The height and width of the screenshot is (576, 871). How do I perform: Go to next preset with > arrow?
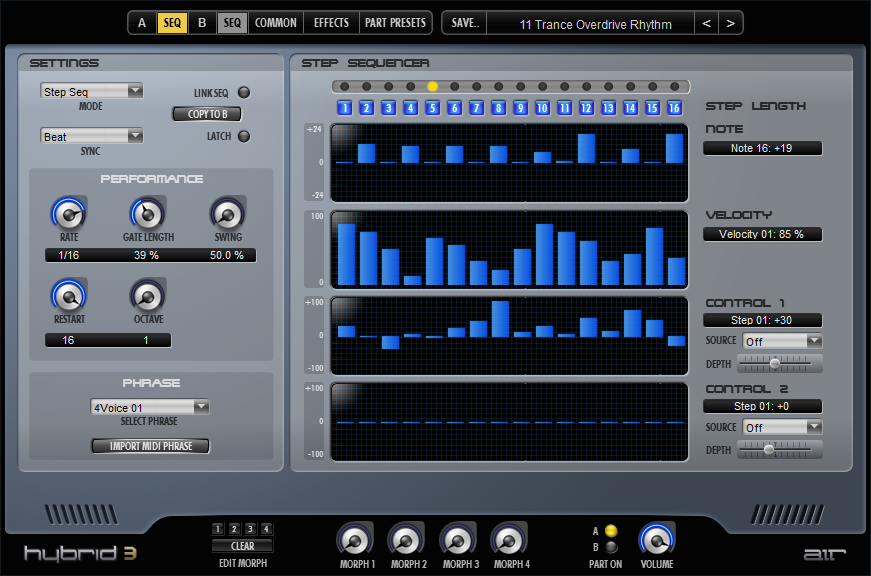(730, 23)
